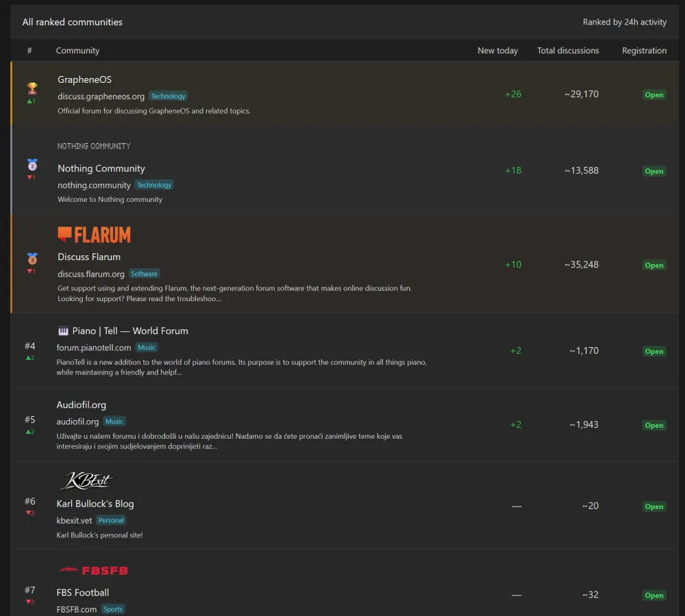Visit audiofil.org domain link
Viewport: 685px width, 616px height.
pos(77,422)
